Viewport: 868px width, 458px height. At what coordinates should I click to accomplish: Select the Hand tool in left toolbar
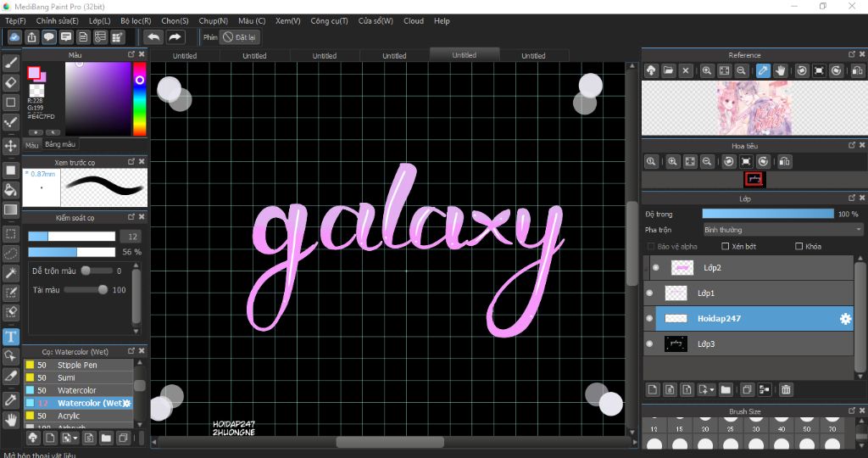click(x=10, y=420)
